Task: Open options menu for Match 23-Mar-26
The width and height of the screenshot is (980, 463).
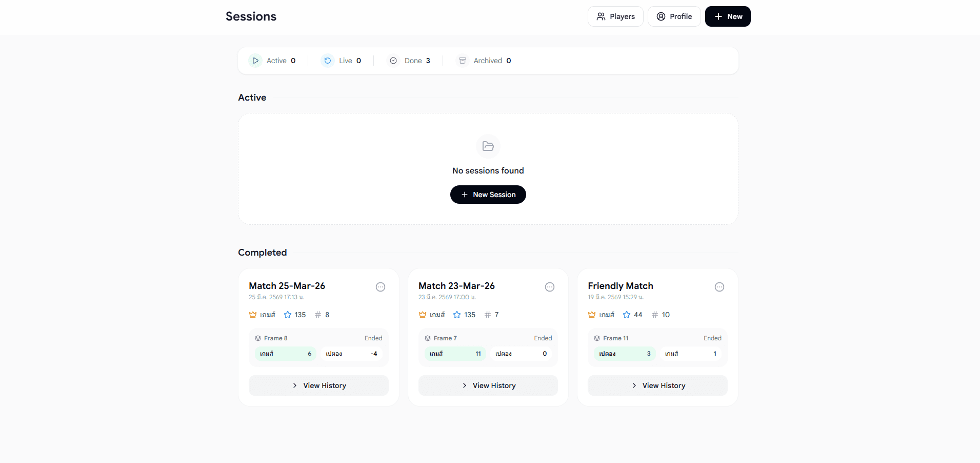Action: click(x=549, y=287)
